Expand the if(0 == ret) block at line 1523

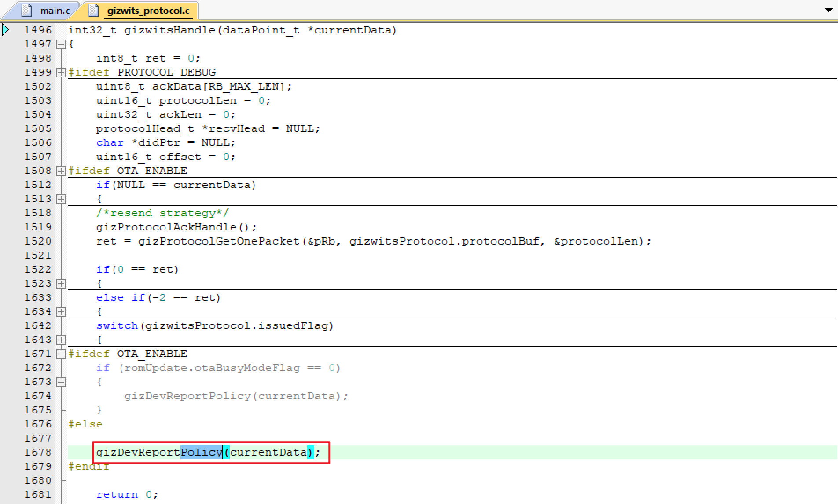[x=62, y=284]
